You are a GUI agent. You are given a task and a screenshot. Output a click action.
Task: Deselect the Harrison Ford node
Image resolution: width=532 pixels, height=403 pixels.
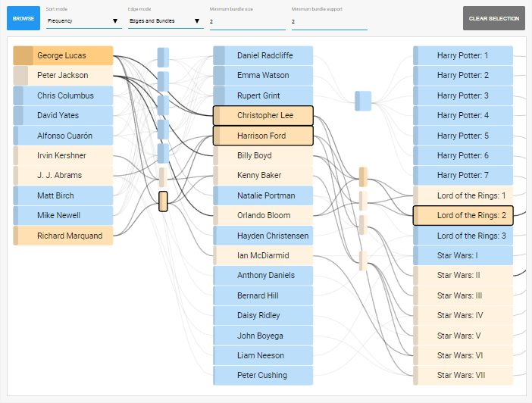263,136
